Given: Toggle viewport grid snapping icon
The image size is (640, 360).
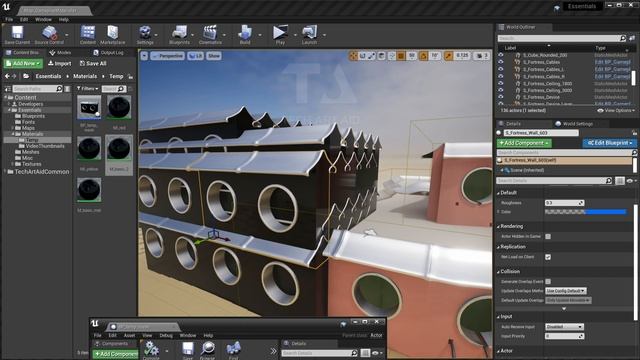Looking at the screenshot, I should tap(402, 56).
